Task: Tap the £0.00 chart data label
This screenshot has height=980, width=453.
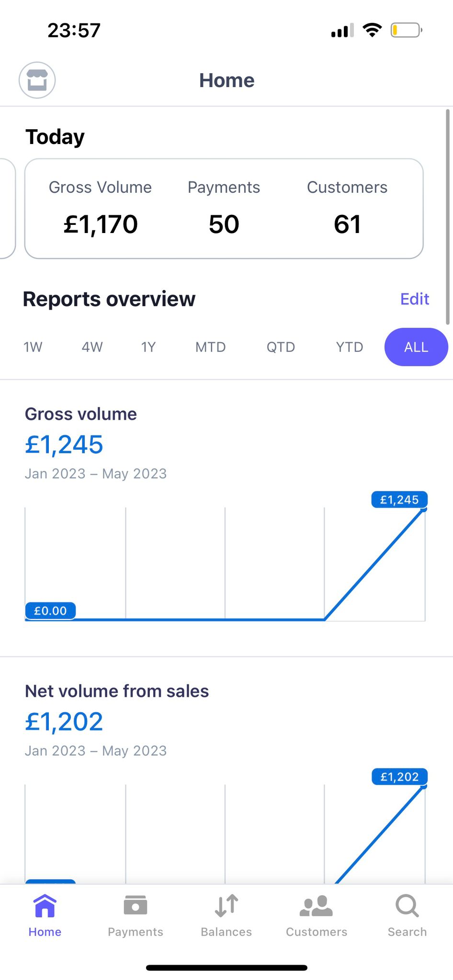Action: (x=50, y=611)
